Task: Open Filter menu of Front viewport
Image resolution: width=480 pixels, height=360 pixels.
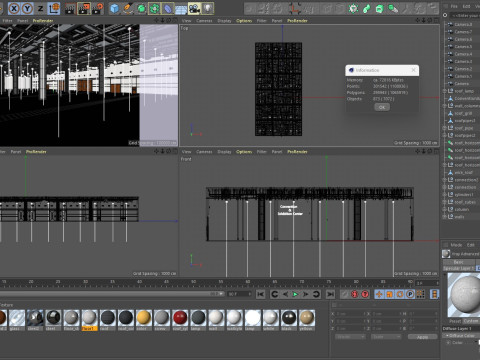Action: [x=262, y=152]
